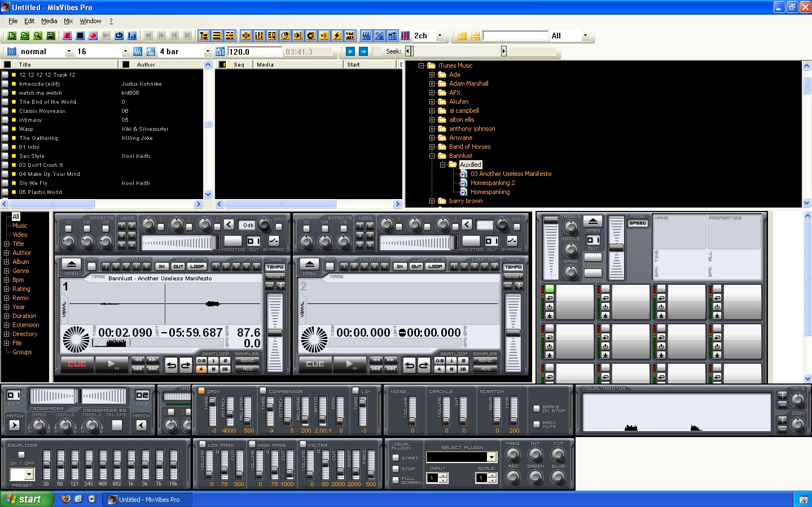Click the vinyl disc toolbar icon

(311, 36)
